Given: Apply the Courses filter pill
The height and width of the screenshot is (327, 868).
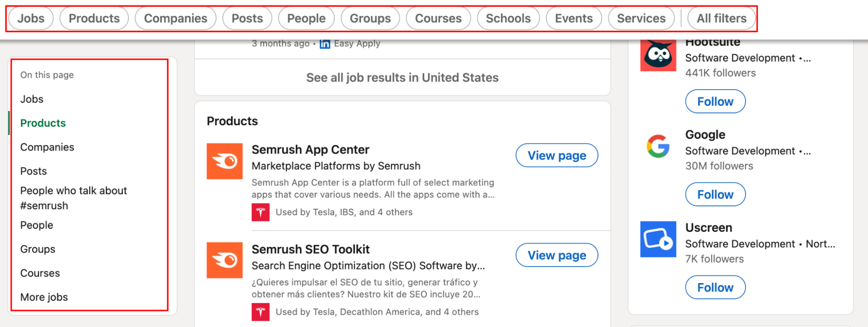Looking at the screenshot, I should point(438,18).
